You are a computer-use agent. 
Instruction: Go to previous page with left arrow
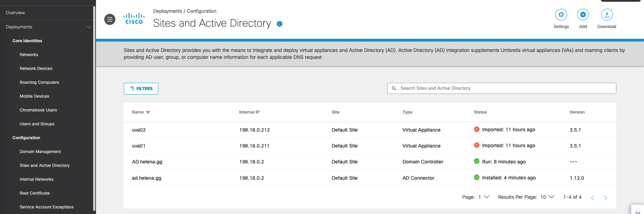pyautogui.click(x=592, y=197)
